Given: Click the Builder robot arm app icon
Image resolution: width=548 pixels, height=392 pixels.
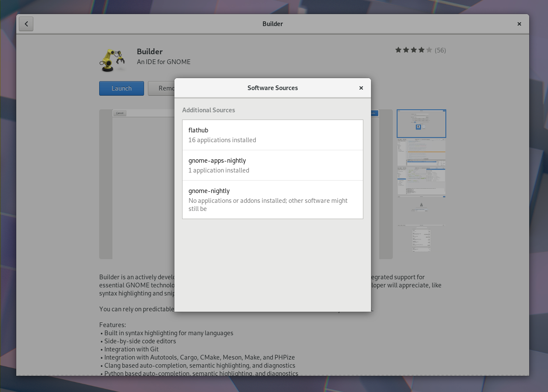Looking at the screenshot, I should 112,60.
